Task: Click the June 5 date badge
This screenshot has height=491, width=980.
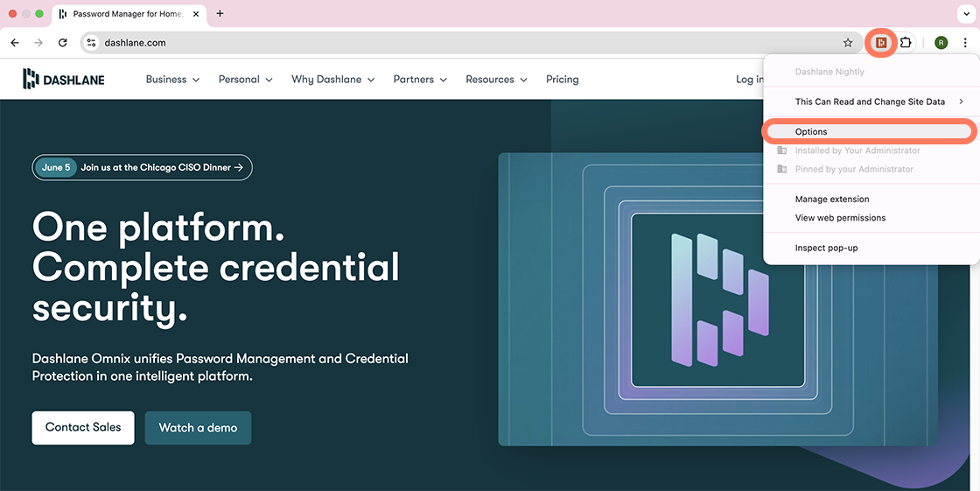Action: [x=56, y=168]
